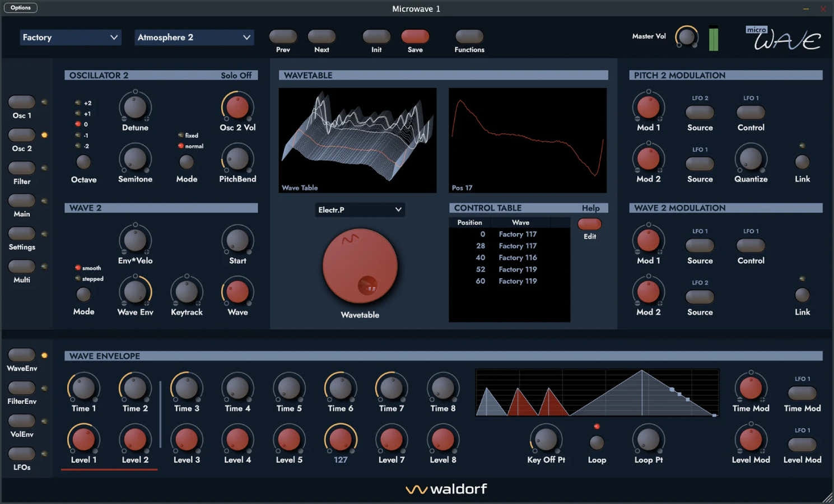Click the envelope Level Mod red knob

751,440
